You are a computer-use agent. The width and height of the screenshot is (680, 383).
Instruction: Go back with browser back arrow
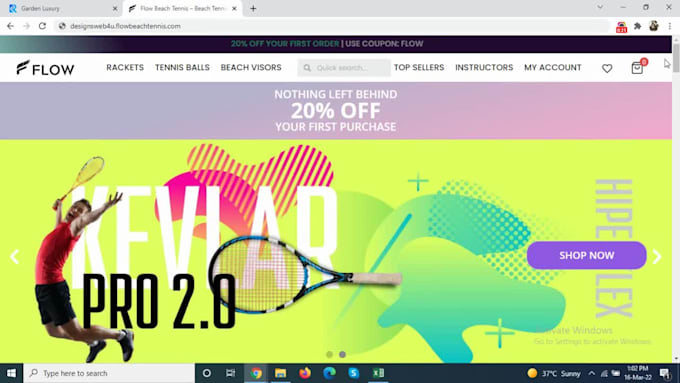pyautogui.click(x=10, y=26)
